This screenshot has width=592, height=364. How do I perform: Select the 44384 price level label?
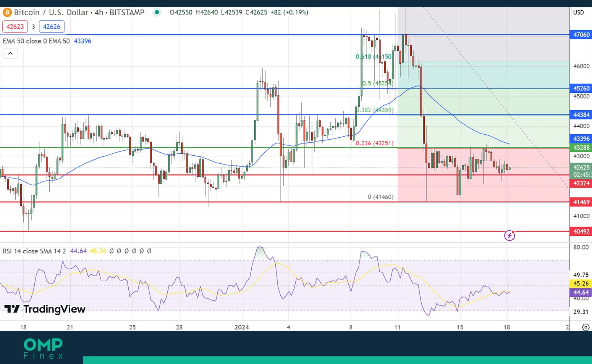(581, 114)
